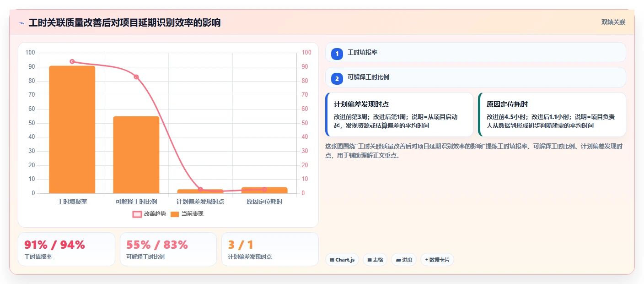
Task: Click the number 1 badge
Action: (x=337, y=54)
